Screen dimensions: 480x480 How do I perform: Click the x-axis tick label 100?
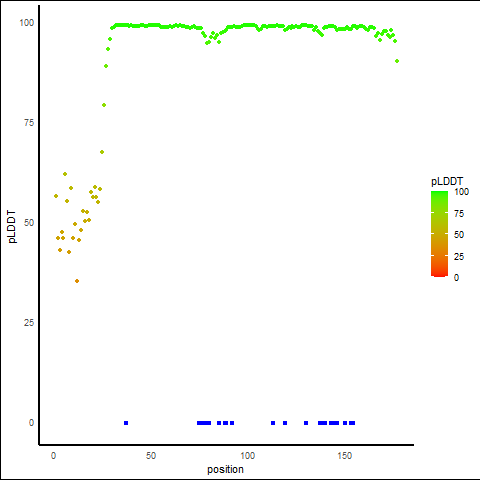(247, 455)
